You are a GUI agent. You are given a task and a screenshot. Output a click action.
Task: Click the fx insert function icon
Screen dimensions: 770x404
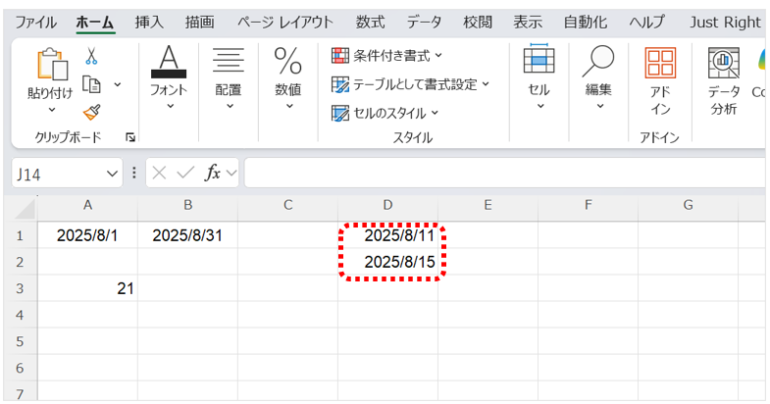[213, 173]
